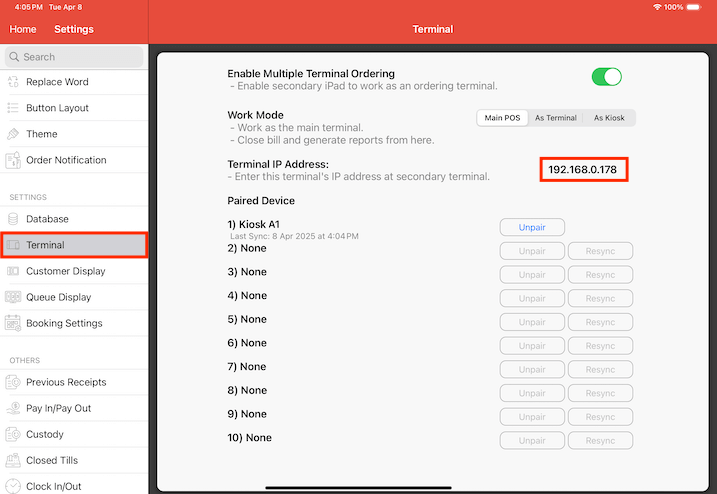Open Customer Display settings
This screenshot has width=717, height=494.
[74, 271]
